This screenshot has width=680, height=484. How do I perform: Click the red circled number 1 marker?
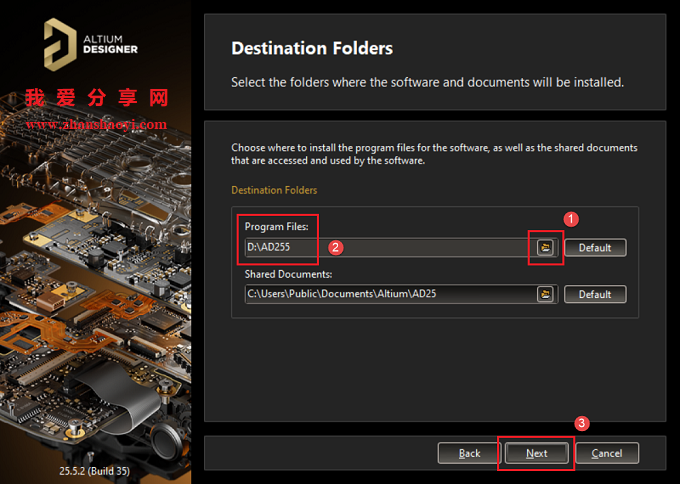tap(571, 219)
